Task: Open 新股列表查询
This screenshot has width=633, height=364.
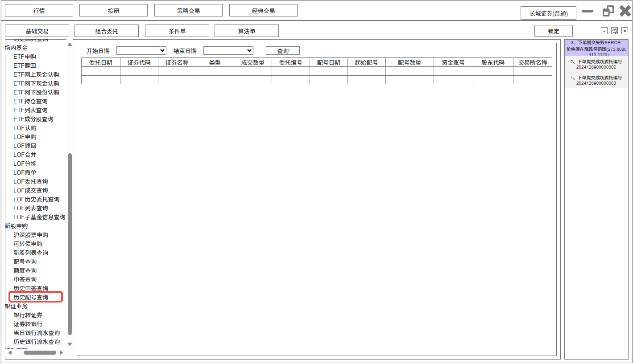Action: 31,253
